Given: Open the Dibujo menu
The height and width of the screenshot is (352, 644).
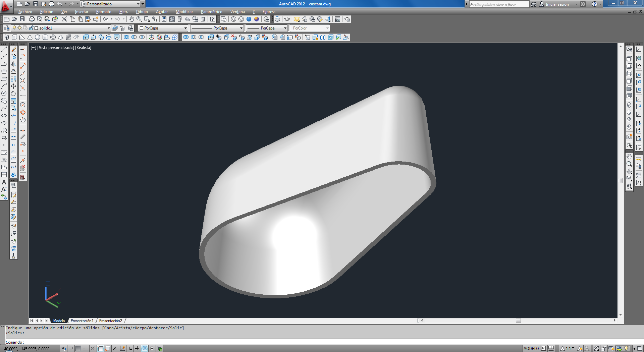Looking at the screenshot, I should (142, 12).
